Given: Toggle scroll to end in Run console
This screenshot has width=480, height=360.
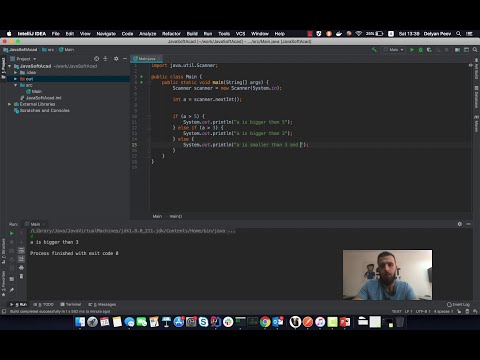Looking at the screenshot, I should pos(21,259).
